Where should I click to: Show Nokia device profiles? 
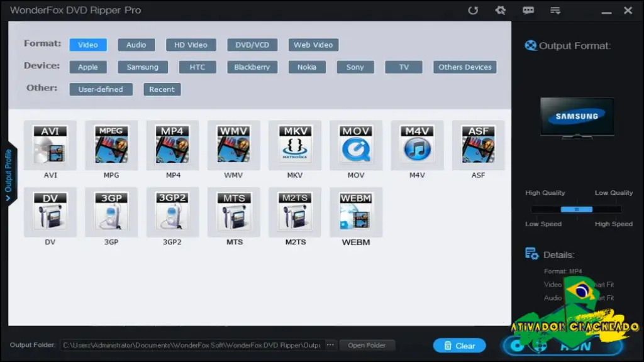point(307,67)
